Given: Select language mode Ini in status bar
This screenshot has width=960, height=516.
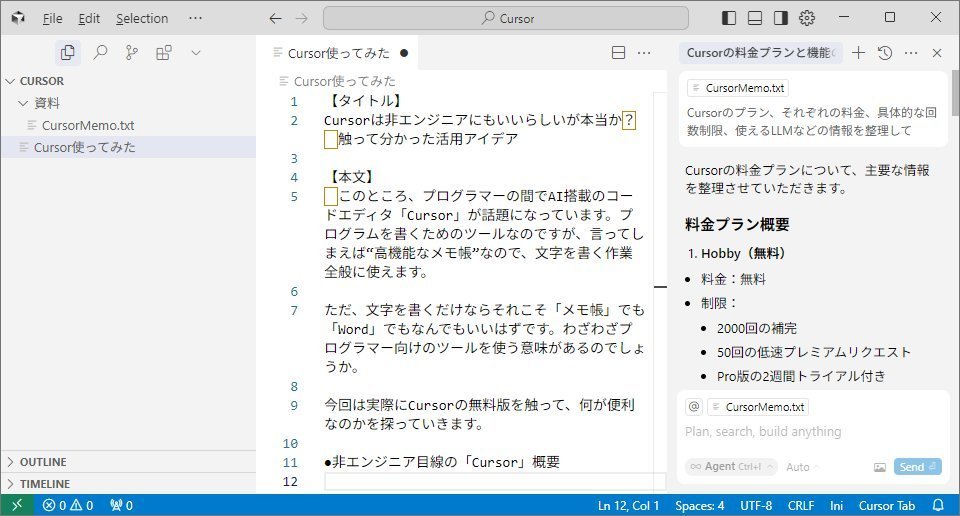Looking at the screenshot, I should pyautogui.click(x=836, y=506).
